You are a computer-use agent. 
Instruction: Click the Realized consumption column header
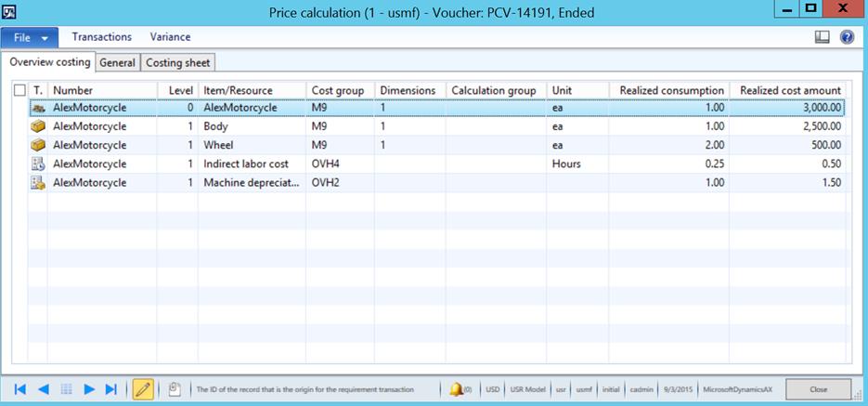(669, 90)
